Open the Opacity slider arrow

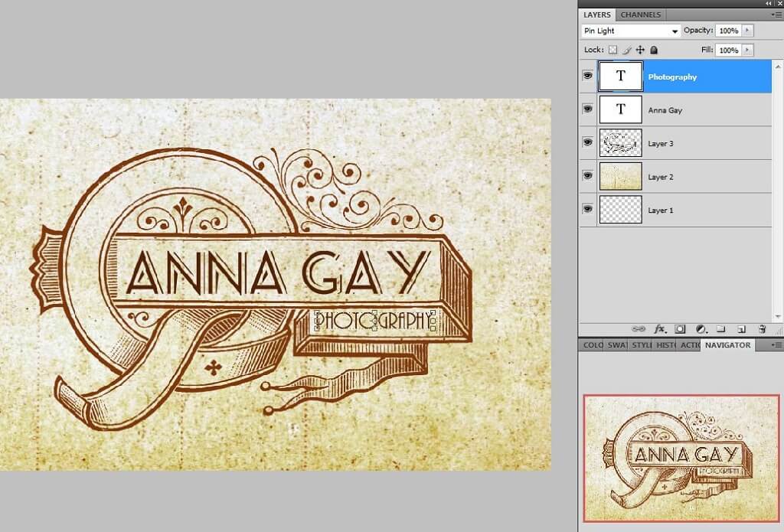coord(749,31)
